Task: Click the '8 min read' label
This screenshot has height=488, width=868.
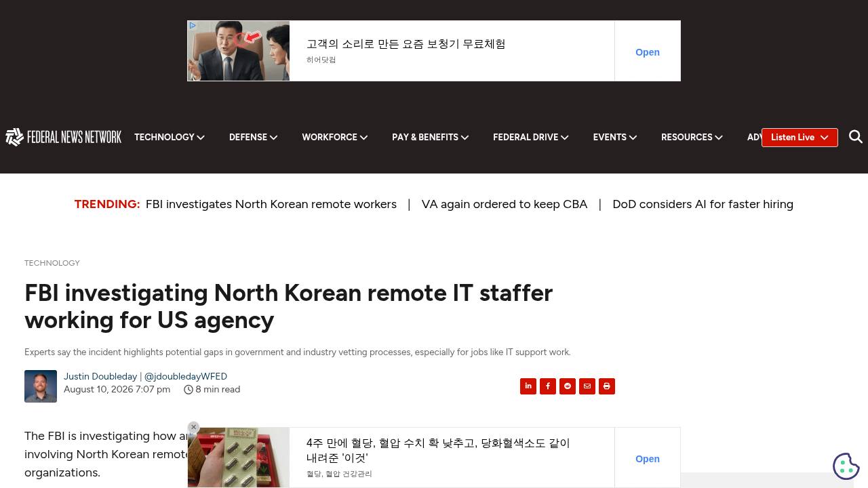Action: [x=218, y=390]
